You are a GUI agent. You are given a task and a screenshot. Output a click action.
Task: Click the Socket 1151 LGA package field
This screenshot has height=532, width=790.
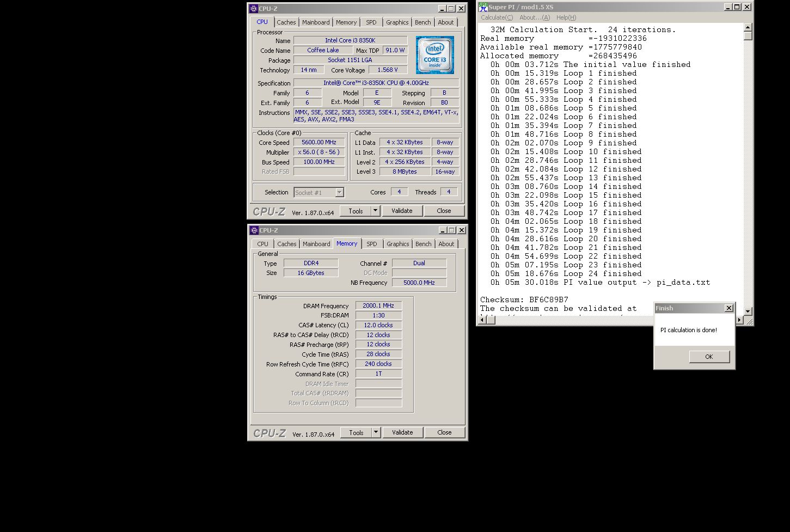pos(350,60)
